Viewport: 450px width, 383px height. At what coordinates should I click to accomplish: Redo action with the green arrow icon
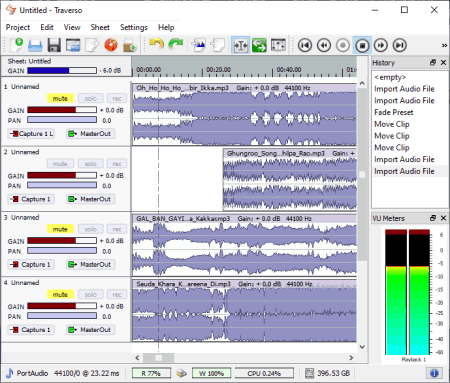pos(176,45)
